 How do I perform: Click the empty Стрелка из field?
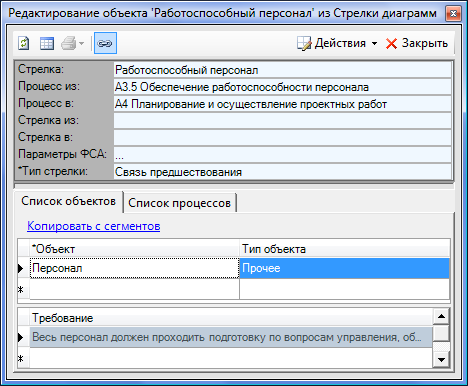coord(282,121)
